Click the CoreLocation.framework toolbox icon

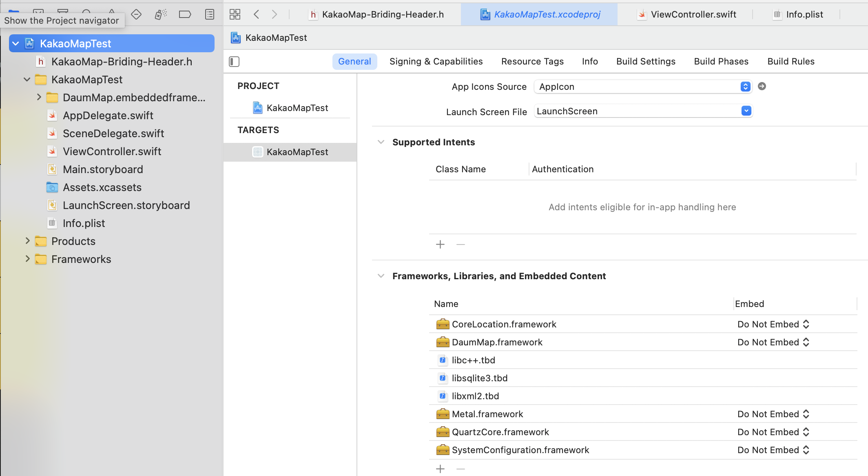pyautogui.click(x=443, y=324)
